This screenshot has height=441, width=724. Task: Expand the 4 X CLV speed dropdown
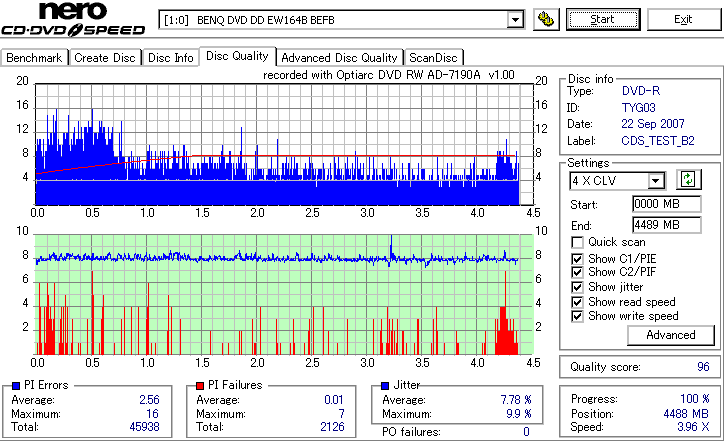(x=655, y=181)
